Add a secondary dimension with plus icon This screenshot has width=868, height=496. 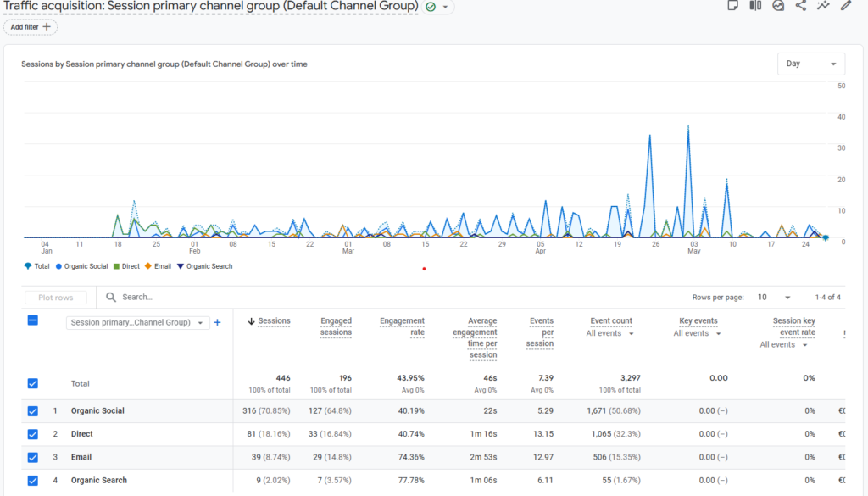(x=218, y=322)
